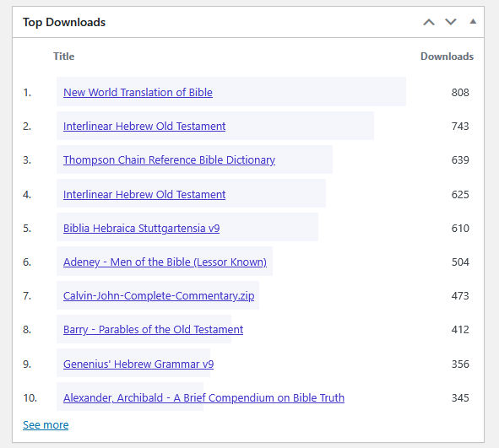The width and height of the screenshot is (499, 448).
Task: Open Alexander, Archibald Brief Compendium link
Action: click(203, 397)
